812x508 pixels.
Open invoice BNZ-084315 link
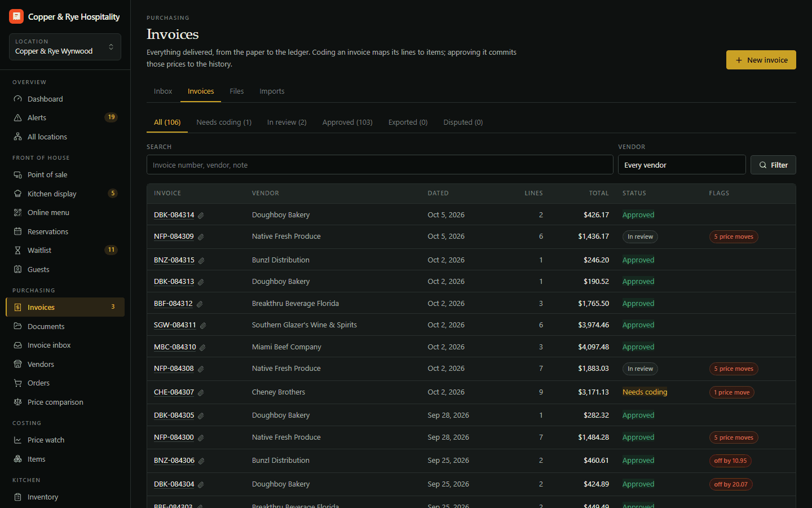click(174, 260)
